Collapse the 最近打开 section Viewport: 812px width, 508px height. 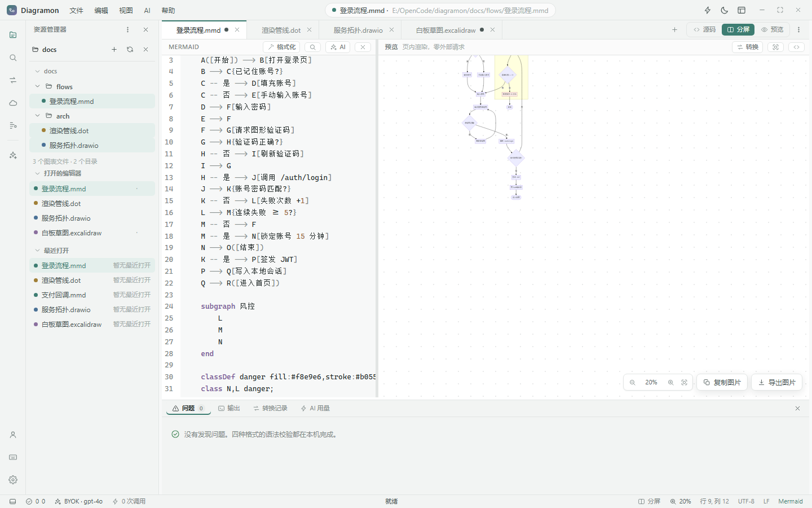coord(37,250)
